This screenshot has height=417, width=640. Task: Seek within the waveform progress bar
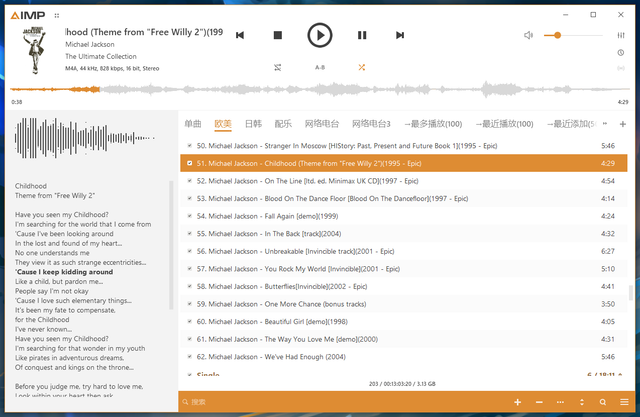click(320, 89)
